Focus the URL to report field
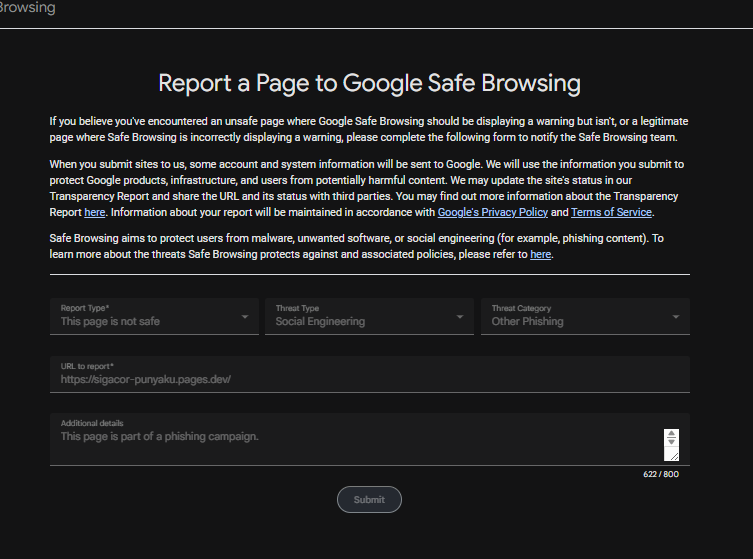This screenshot has width=753, height=559. [370, 375]
